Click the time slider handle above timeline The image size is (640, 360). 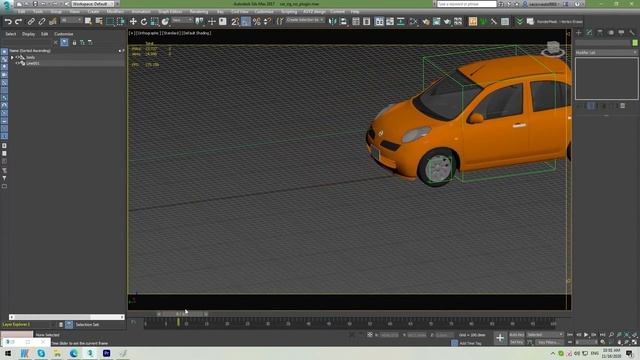tap(182, 314)
